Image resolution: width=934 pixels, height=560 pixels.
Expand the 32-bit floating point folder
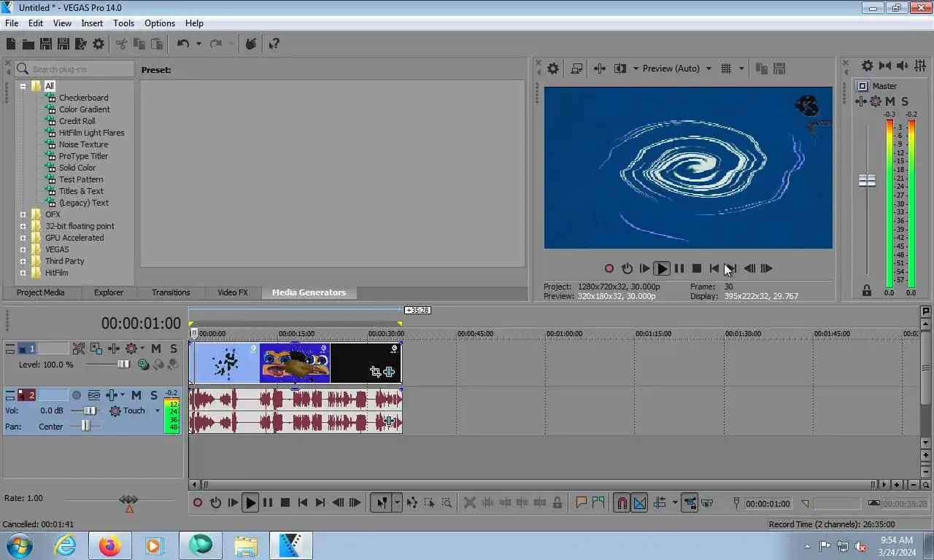23,226
